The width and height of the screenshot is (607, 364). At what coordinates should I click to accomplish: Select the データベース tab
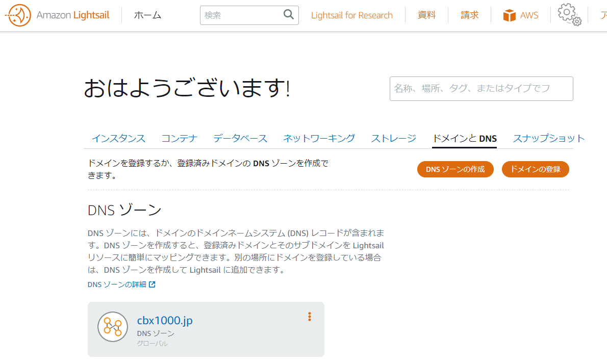click(x=240, y=138)
